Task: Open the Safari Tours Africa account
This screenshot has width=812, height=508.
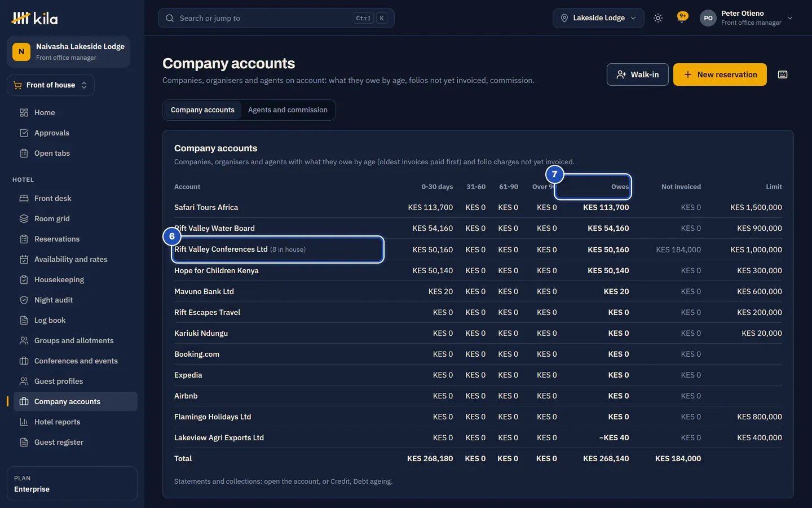Action: pyautogui.click(x=206, y=208)
